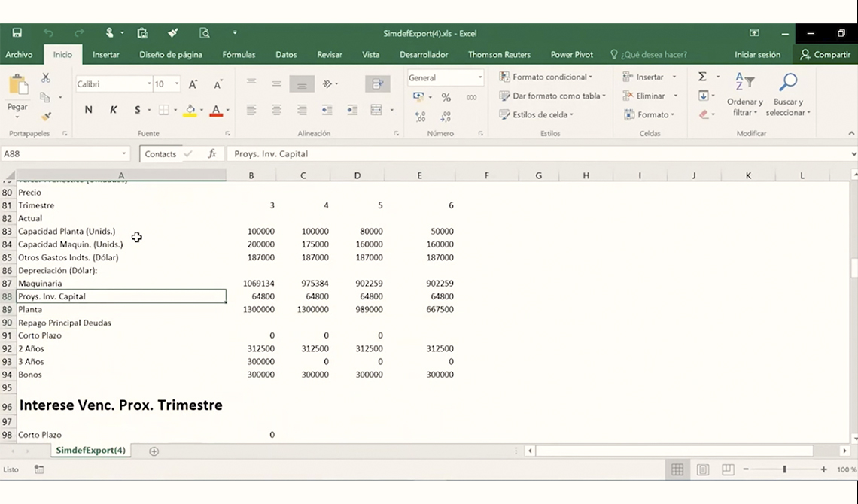Open Ordenar y filtrar menu
This screenshot has width=858, height=504.
point(745,94)
